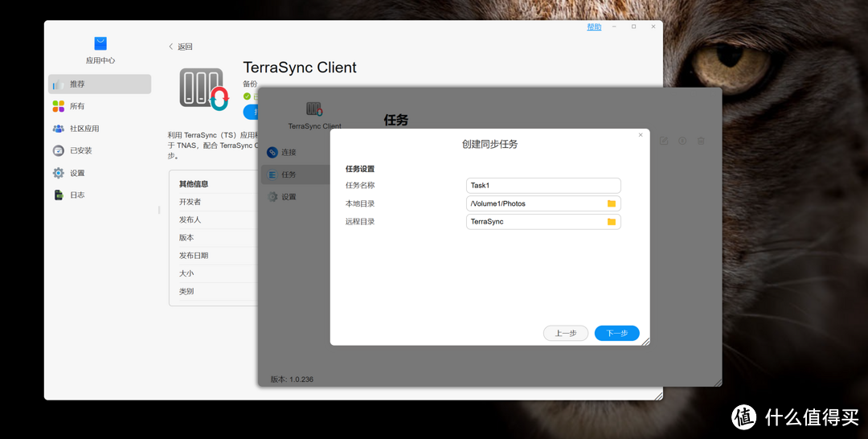The width and height of the screenshot is (868, 439).
Task: Click the checkmark icon beside 已安装
Action: 58,150
